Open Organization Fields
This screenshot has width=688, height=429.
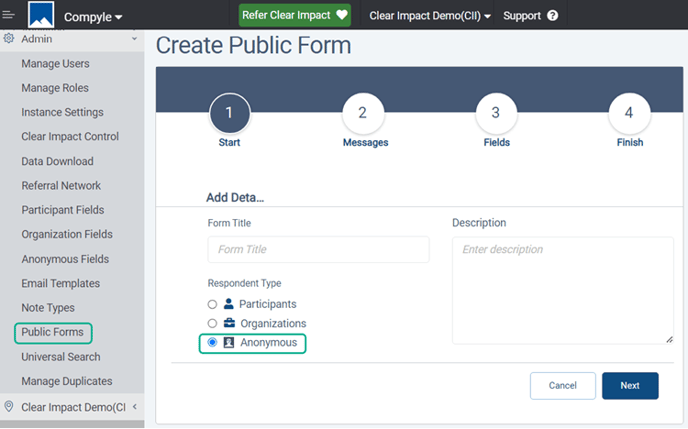pos(67,234)
